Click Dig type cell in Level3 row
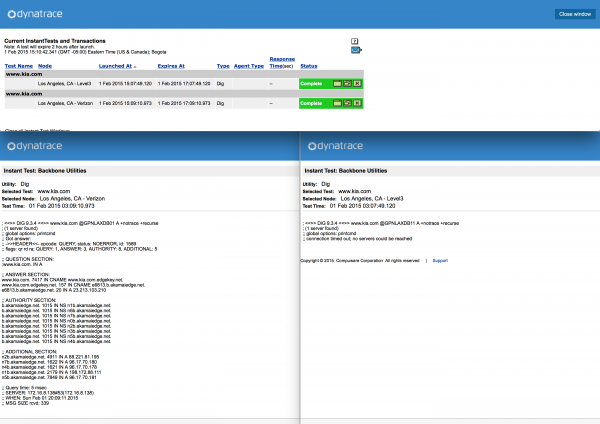Image resolution: width=600 pixels, height=424 pixels. (x=220, y=83)
